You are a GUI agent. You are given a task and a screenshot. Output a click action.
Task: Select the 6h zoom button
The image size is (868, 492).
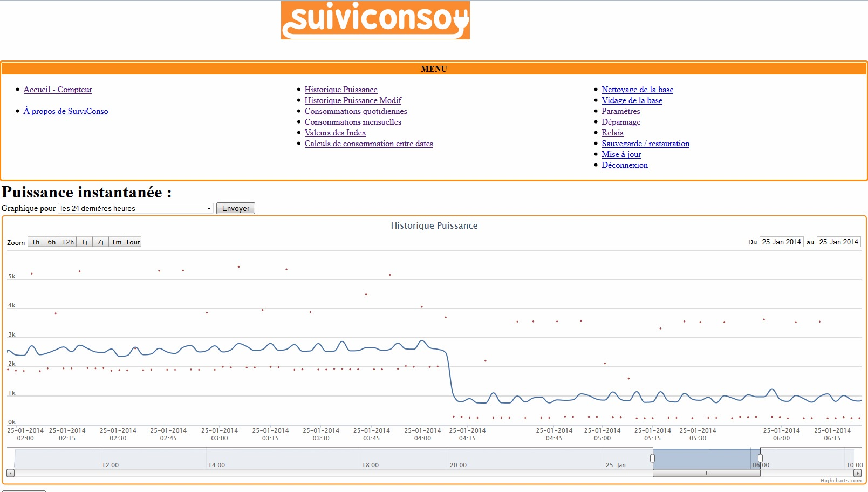(52, 242)
